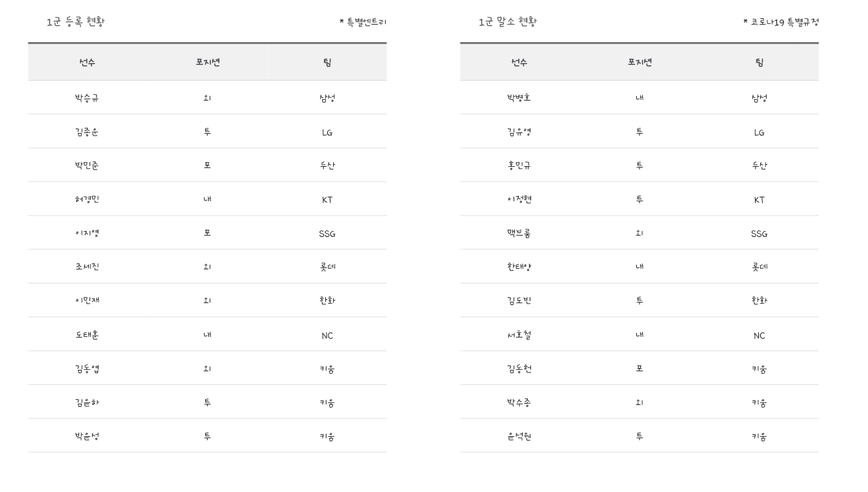Viewport: 868px width, 492px height.
Task: Select 김종운 row in 1군 등록 table
Action: [x=207, y=132]
